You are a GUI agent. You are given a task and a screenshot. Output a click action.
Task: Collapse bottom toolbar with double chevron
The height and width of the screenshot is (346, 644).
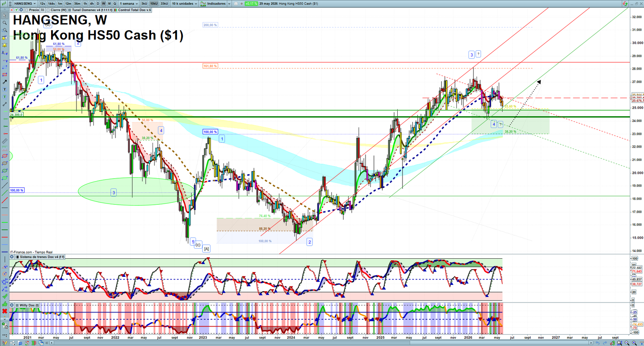tap(47, 343)
